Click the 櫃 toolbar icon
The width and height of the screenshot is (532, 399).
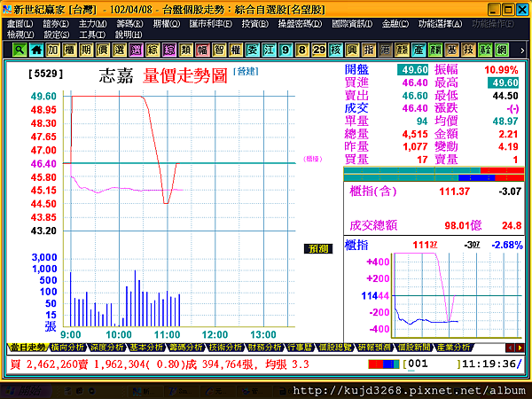(69, 50)
